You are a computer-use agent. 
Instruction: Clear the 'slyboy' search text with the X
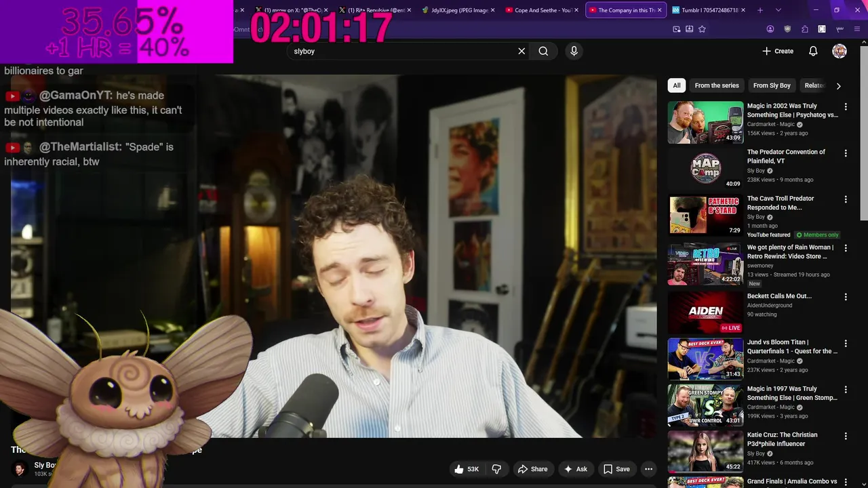coord(521,51)
